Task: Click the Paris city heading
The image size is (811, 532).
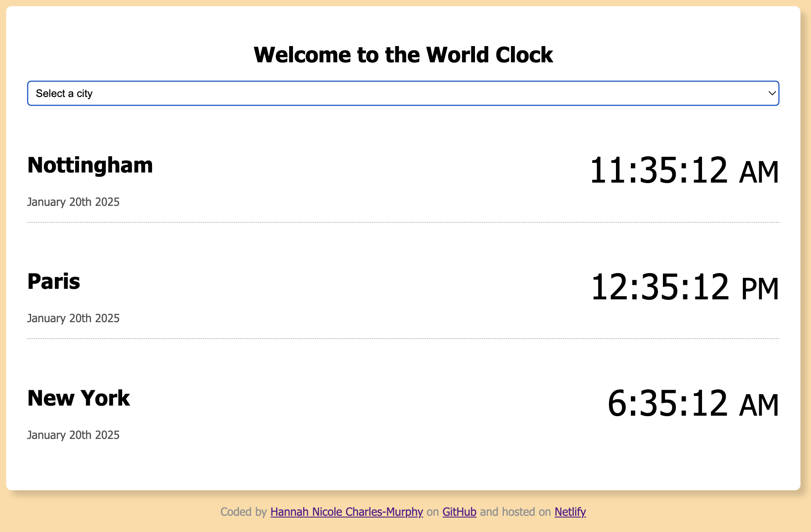Action: (x=54, y=281)
